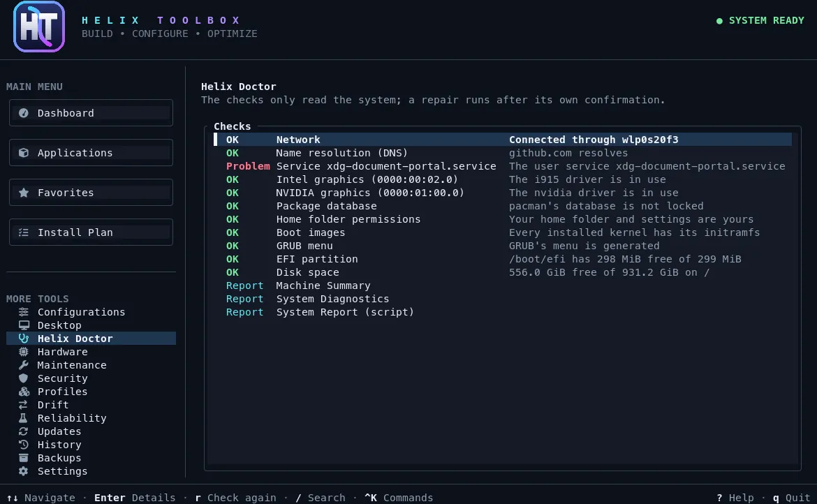The image size is (817, 504).
Task: Click the Settings gear icon
Action: pyautogui.click(x=24, y=471)
